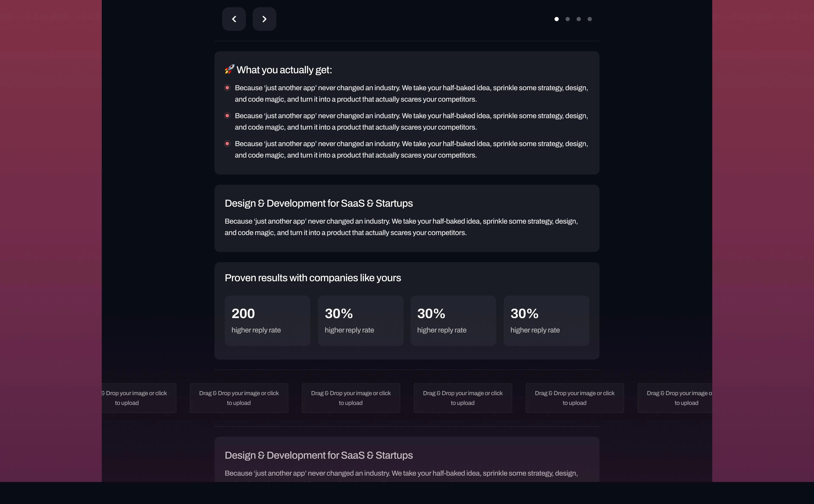The width and height of the screenshot is (814, 504).
Task: Open the leftmost partially cropped upload zone
Action: point(139,398)
